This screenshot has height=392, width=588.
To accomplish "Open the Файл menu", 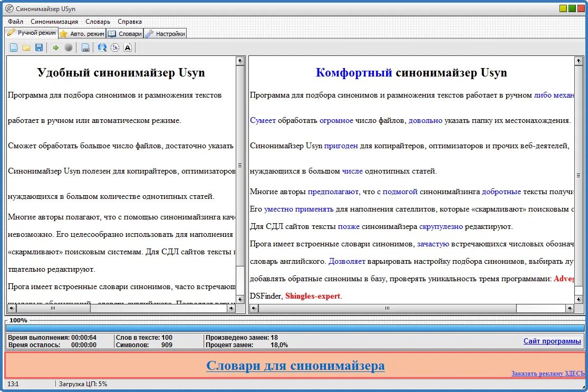I will [x=15, y=22].
